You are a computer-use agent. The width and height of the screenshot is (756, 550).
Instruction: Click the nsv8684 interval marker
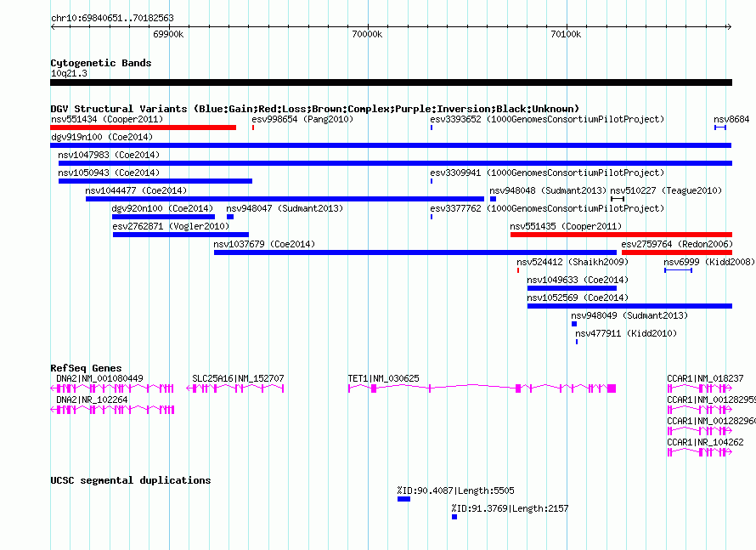pos(720,128)
